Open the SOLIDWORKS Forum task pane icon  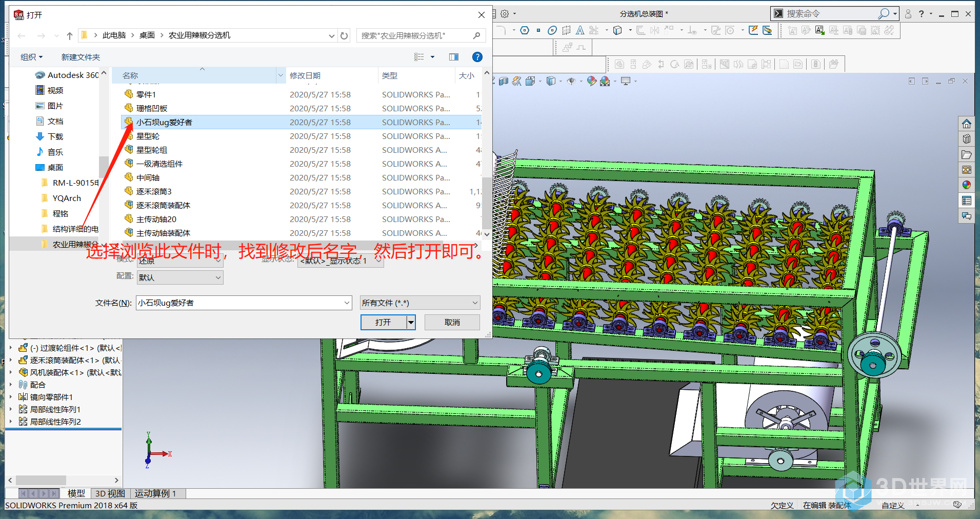coord(967,216)
